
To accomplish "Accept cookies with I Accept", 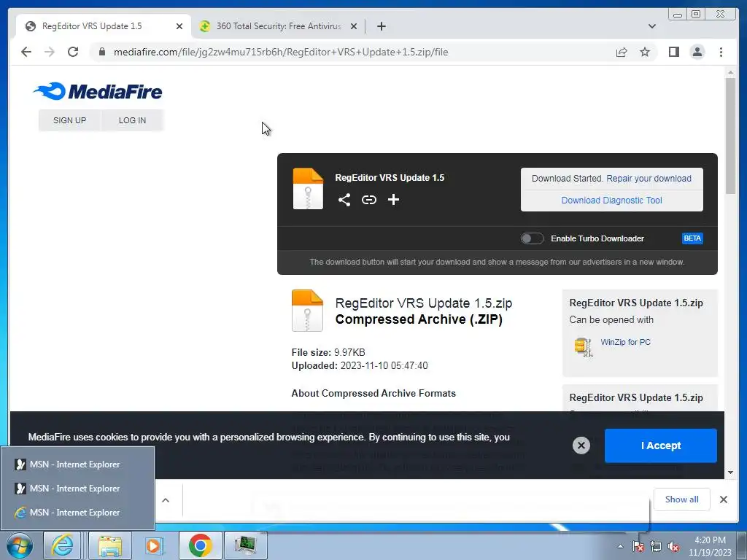I will pos(660,446).
